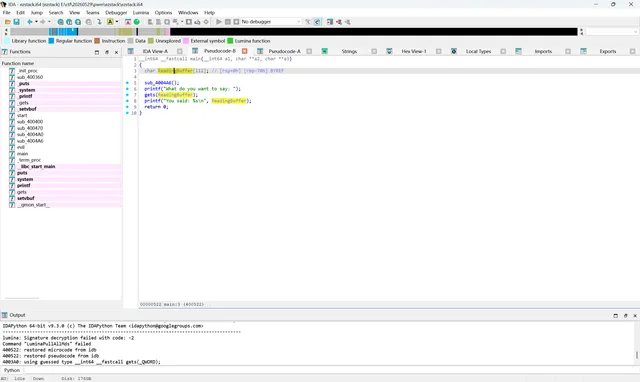This screenshot has height=382, width=640.
Task: Click the last toolbar icon on the right
Action: tap(347, 22)
